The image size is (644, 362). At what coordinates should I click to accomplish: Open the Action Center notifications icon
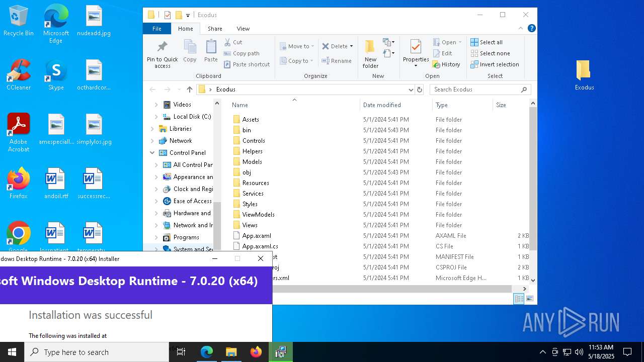[x=627, y=352]
